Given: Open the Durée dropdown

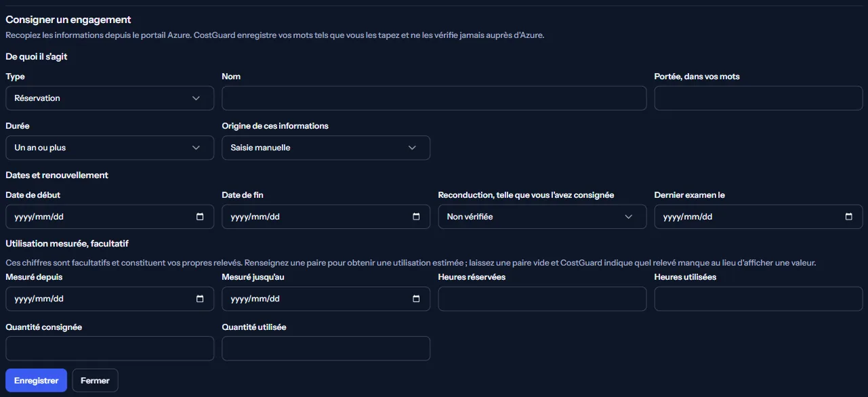Looking at the screenshot, I should pos(110,148).
